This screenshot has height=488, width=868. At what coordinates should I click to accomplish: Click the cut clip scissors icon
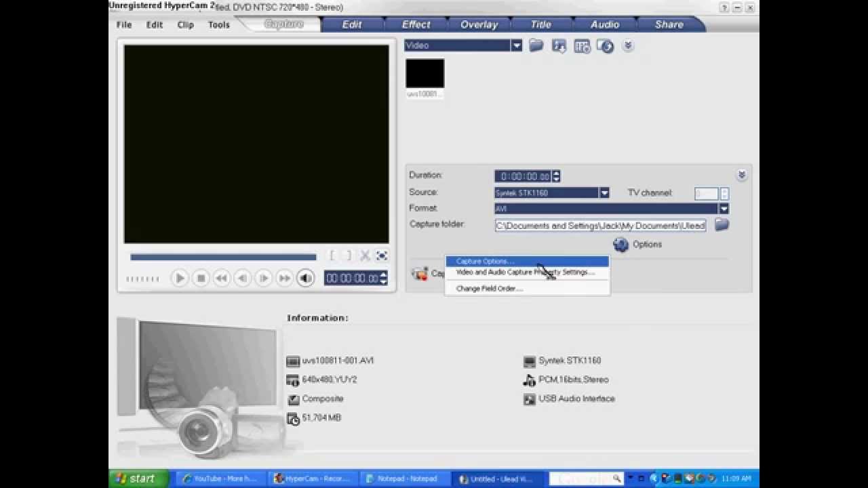[365, 256]
